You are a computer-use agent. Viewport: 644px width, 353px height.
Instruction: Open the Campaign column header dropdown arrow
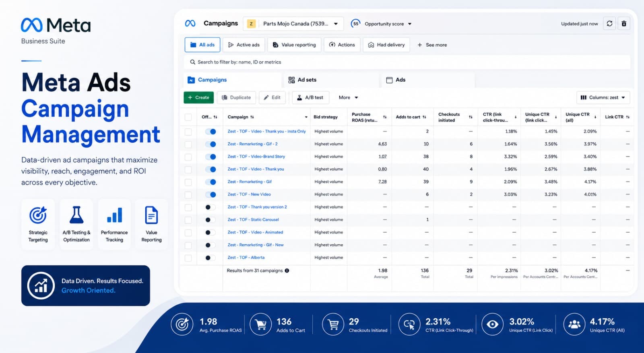(306, 117)
